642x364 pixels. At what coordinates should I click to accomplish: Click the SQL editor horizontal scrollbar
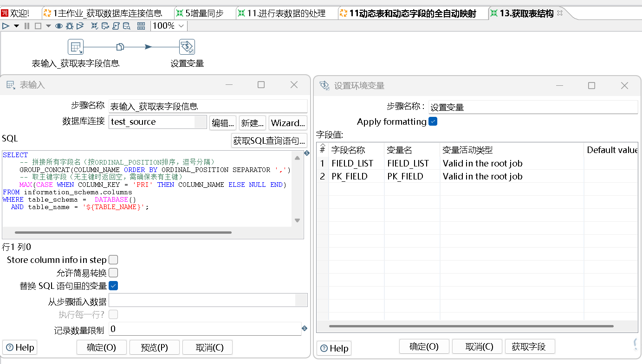pos(123,232)
